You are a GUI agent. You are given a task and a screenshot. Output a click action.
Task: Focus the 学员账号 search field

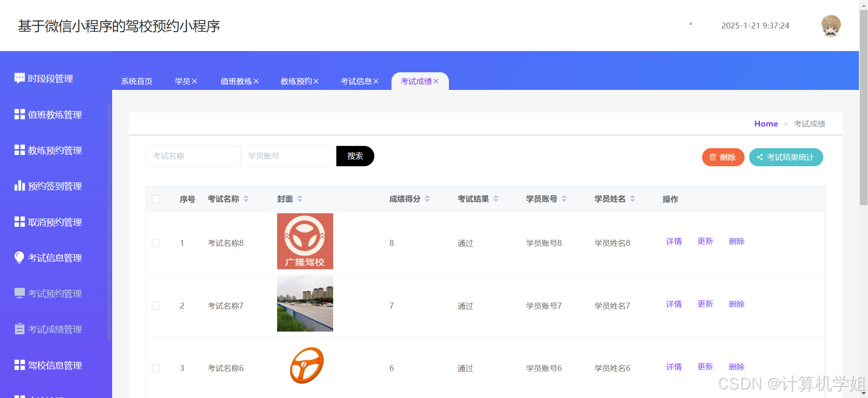click(x=288, y=156)
